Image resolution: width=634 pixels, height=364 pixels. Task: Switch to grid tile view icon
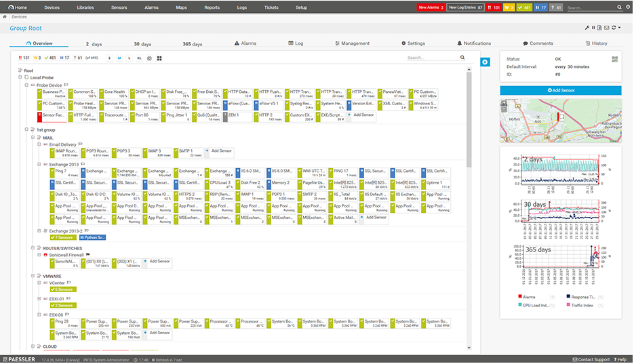click(x=159, y=58)
